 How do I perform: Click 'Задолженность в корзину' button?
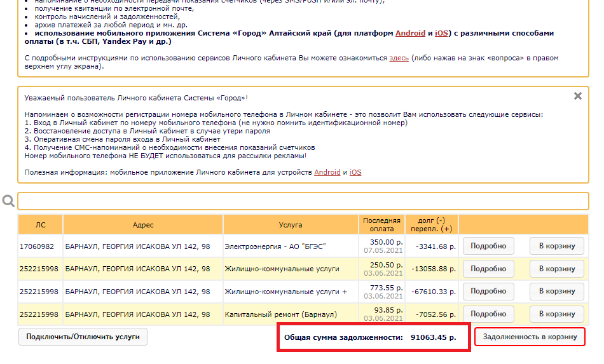(x=530, y=337)
